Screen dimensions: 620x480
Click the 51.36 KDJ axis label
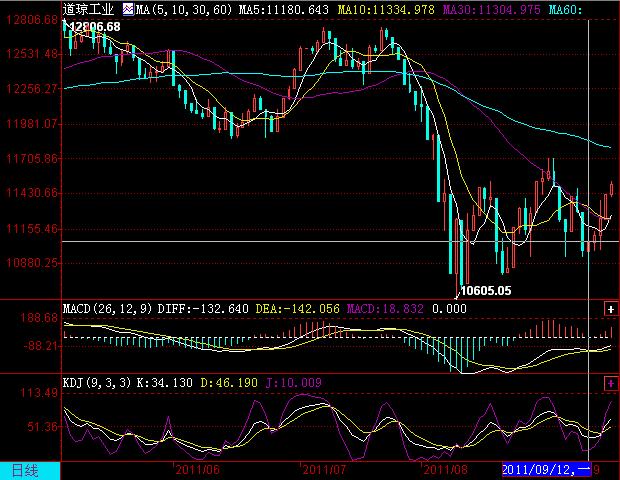43,427
